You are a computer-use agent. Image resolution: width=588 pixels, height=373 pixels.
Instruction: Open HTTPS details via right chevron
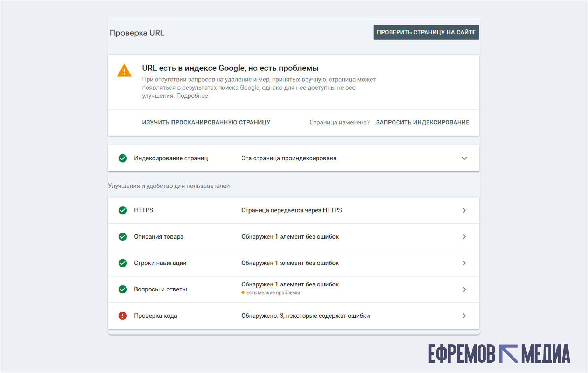[x=464, y=210]
